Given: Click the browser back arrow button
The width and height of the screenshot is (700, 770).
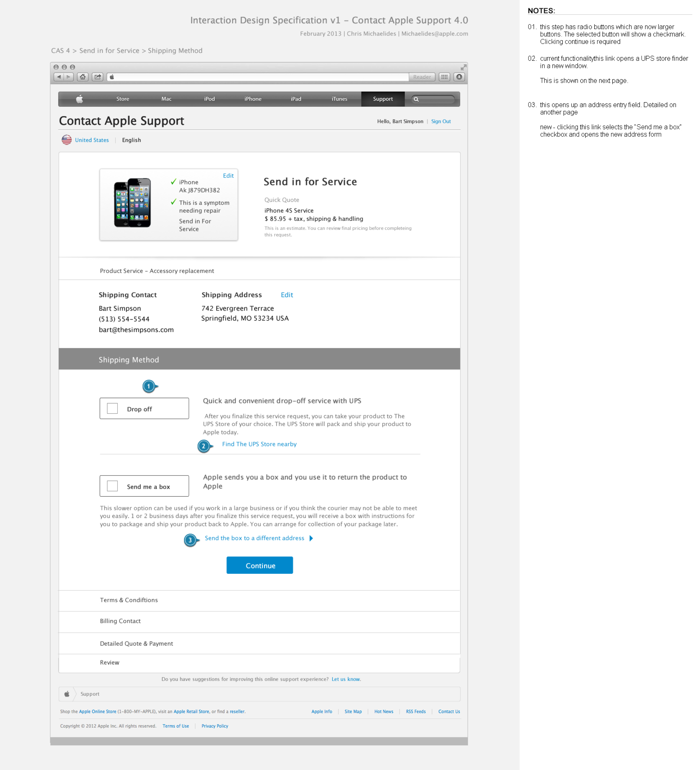Looking at the screenshot, I should pyautogui.click(x=59, y=77).
